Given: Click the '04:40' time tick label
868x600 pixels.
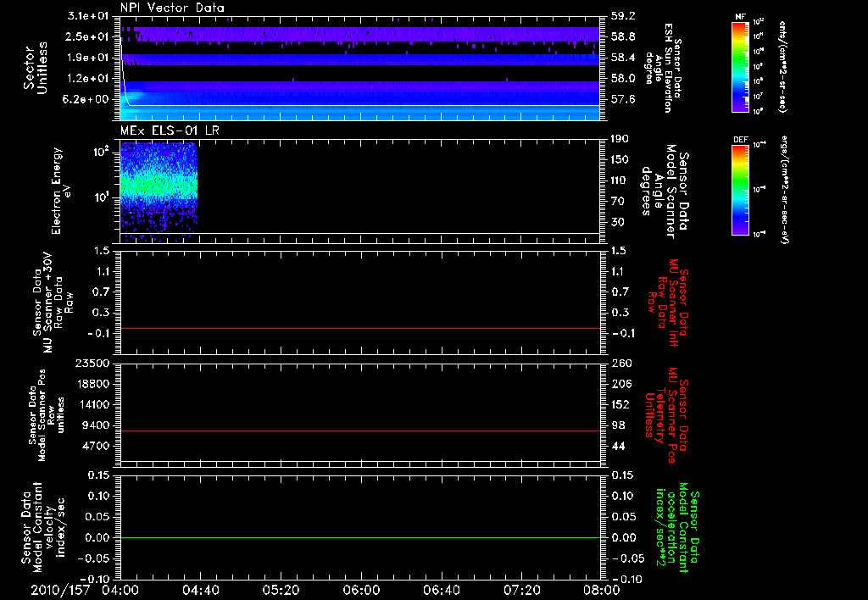Looking at the screenshot, I should click(200, 590).
